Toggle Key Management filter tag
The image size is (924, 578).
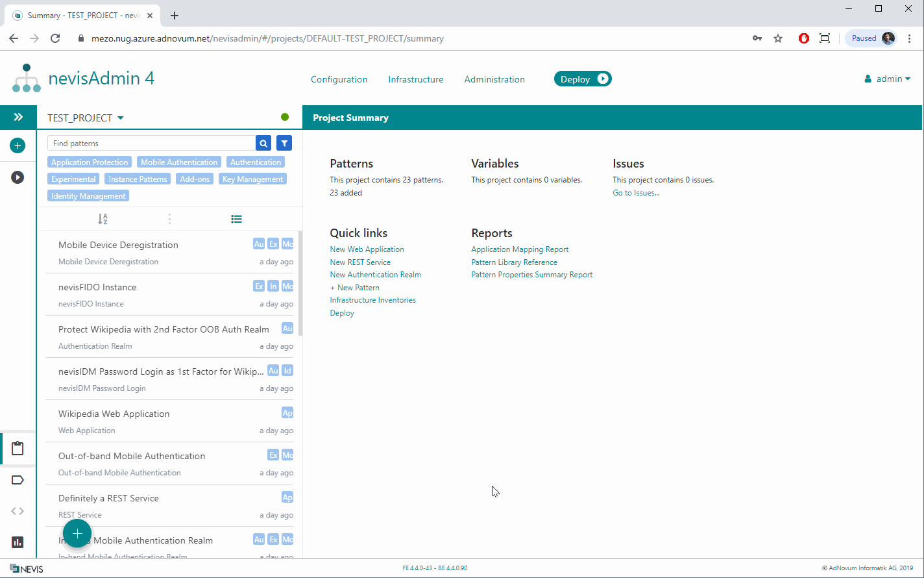(252, 179)
